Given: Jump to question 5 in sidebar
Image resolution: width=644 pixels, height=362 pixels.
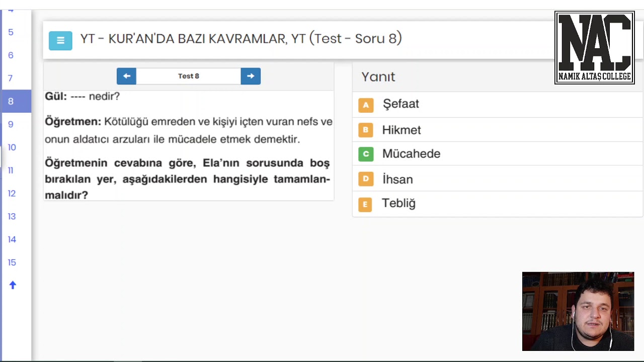Looking at the screenshot, I should [x=11, y=32].
